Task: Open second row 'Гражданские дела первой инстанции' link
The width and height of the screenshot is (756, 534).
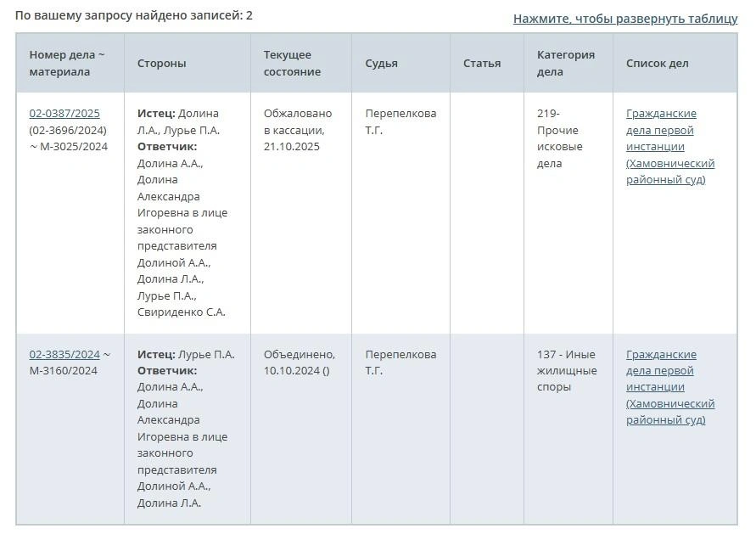Action: pos(669,387)
